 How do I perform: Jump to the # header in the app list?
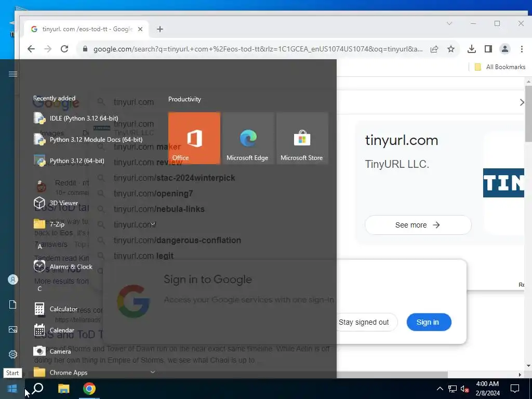(39, 182)
